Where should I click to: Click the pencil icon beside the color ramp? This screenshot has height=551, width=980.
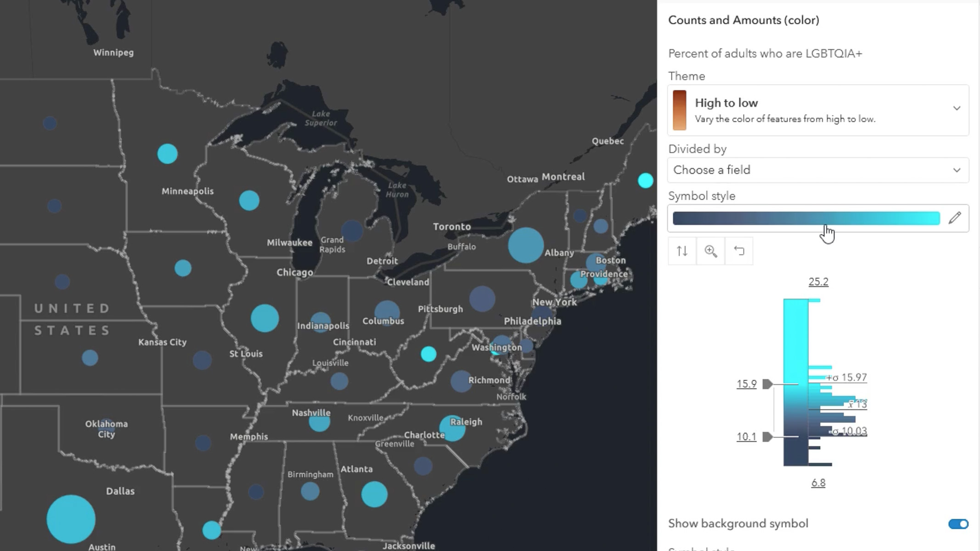pos(955,218)
